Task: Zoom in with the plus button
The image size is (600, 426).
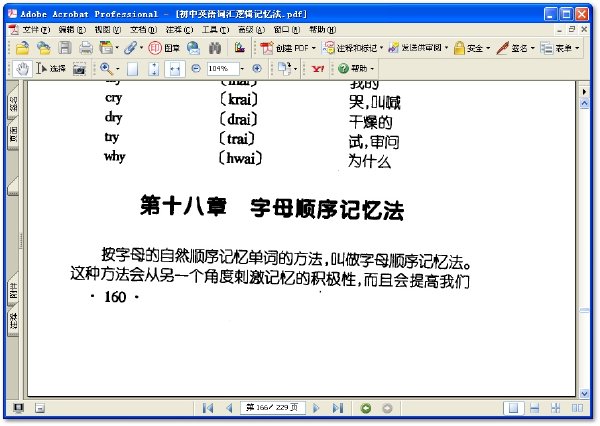Action: tap(257, 69)
